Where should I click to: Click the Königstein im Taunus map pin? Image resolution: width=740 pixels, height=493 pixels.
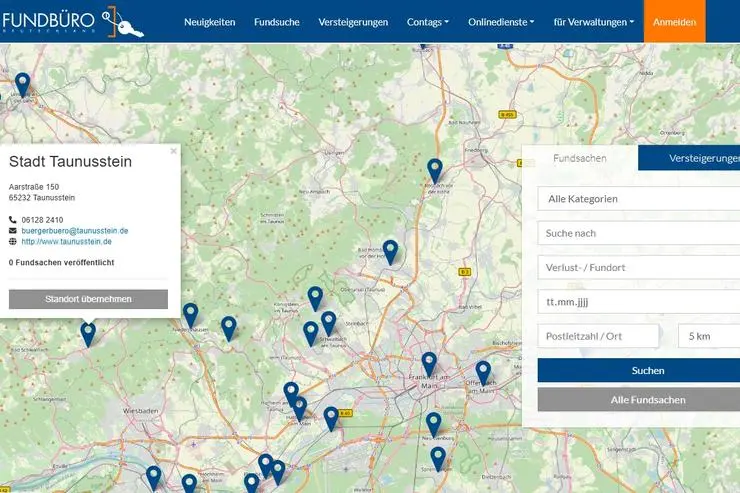(315, 297)
